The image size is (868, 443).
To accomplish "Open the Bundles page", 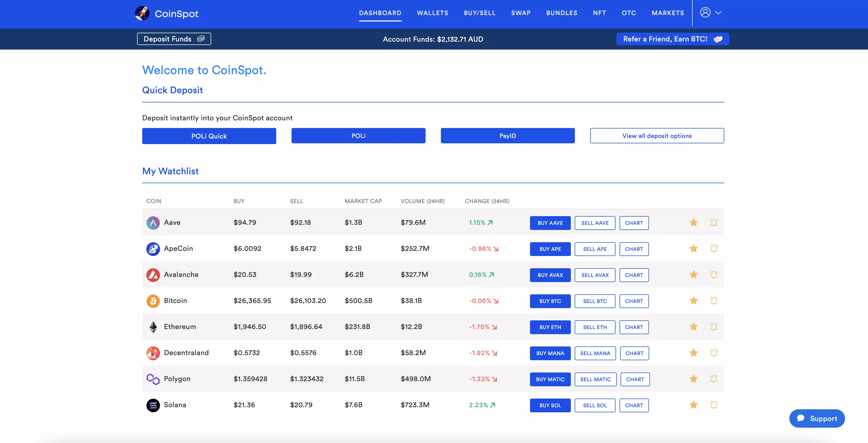I will click(562, 13).
